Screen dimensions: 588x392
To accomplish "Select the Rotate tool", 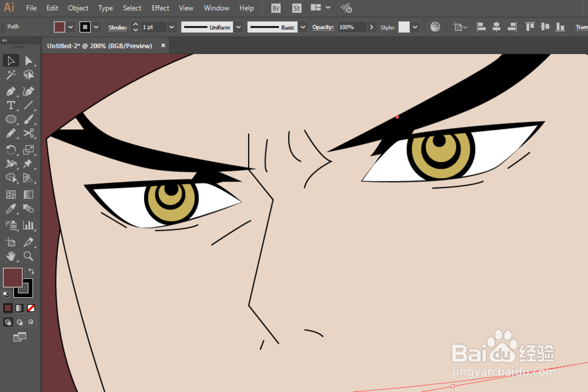I will coord(11,150).
